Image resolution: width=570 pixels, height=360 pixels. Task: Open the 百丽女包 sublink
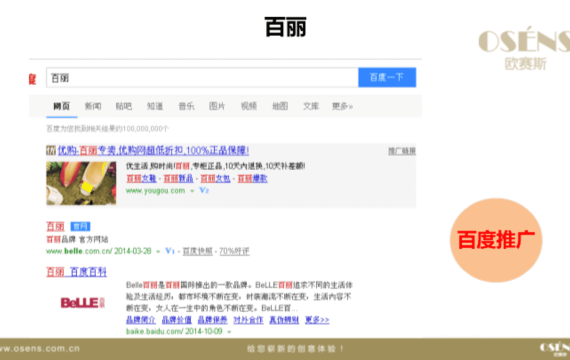point(215,179)
